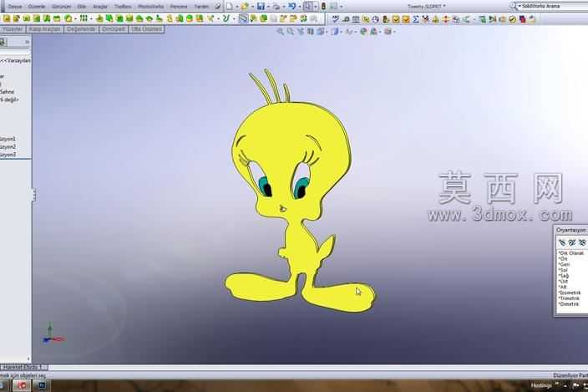Expand the New document dropdown arrow
This screenshot has width=588, height=392.
237,7
